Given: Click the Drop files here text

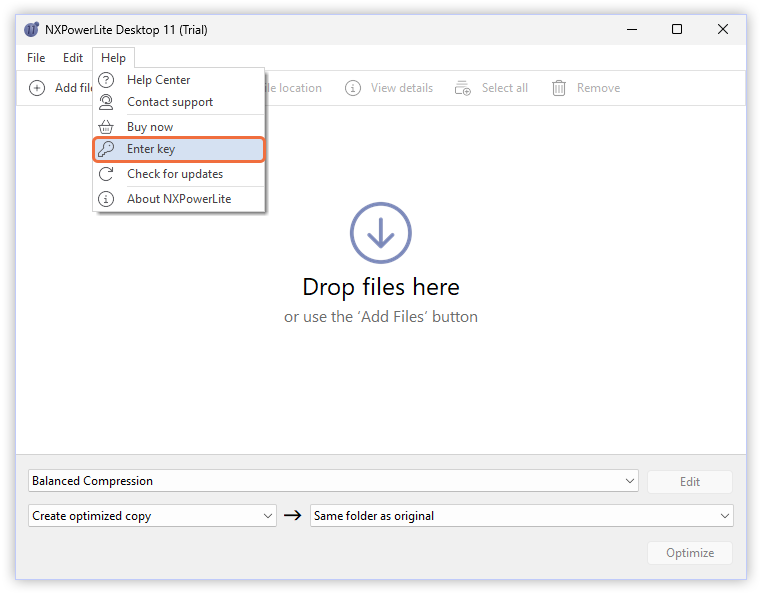Looking at the screenshot, I should tap(381, 287).
